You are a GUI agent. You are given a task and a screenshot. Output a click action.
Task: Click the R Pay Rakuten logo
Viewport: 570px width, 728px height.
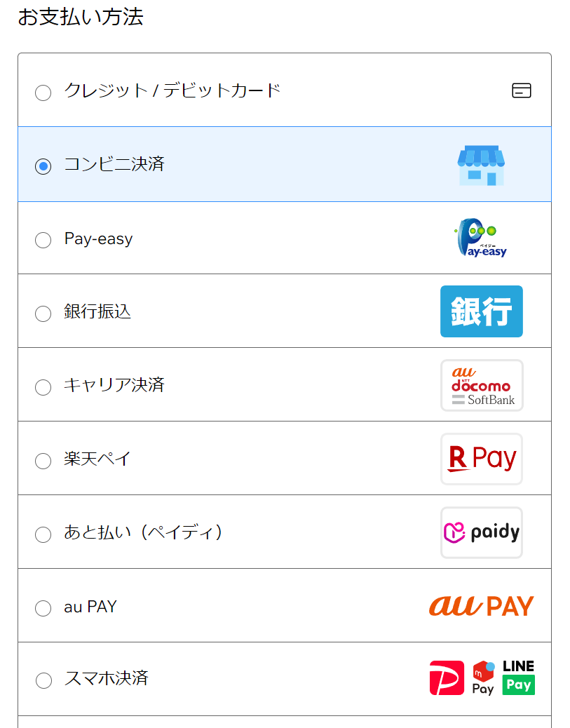[482, 459]
